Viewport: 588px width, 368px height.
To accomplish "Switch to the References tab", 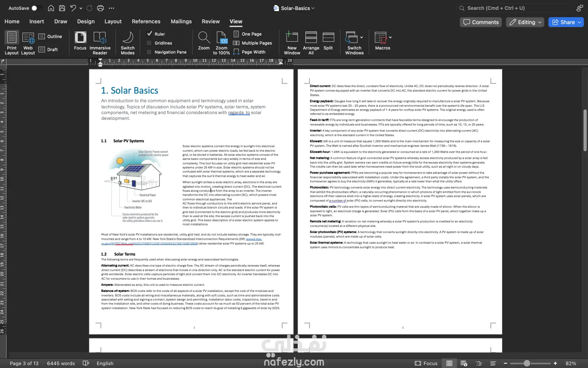I will tap(146, 21).
